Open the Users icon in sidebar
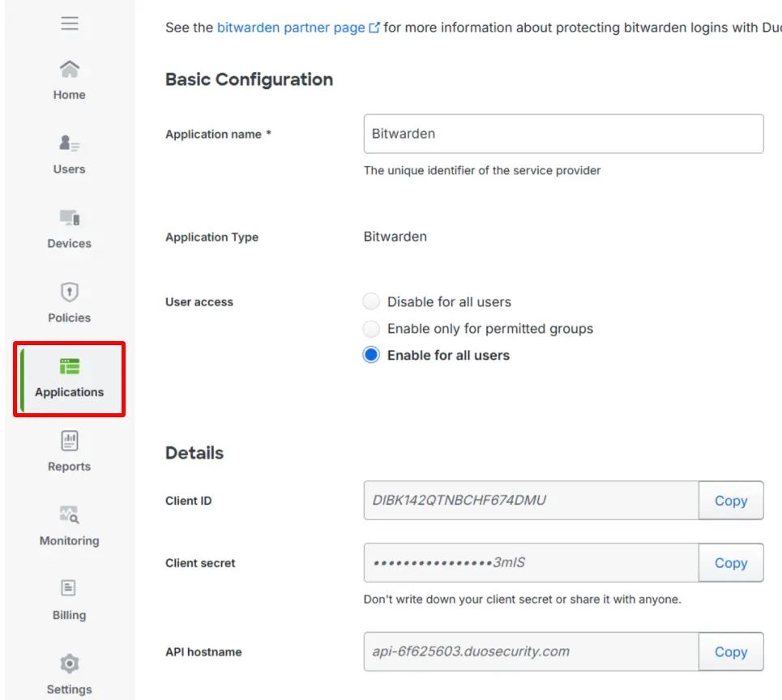 pyautogui.click(x=70, y=143)
